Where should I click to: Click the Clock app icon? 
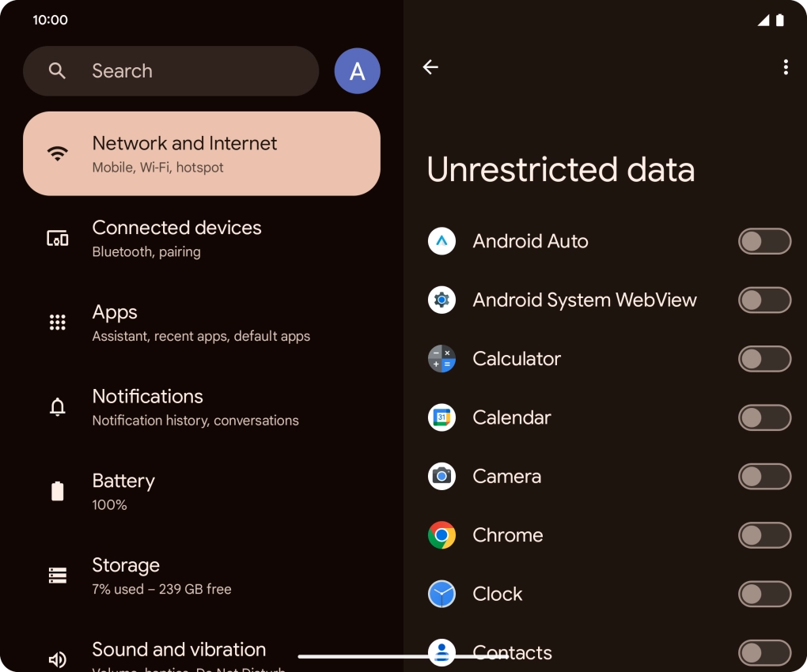441,594
